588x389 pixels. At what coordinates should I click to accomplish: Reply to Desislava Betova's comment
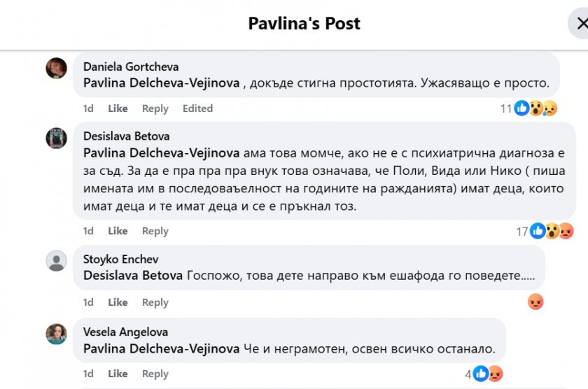(155, 231)
